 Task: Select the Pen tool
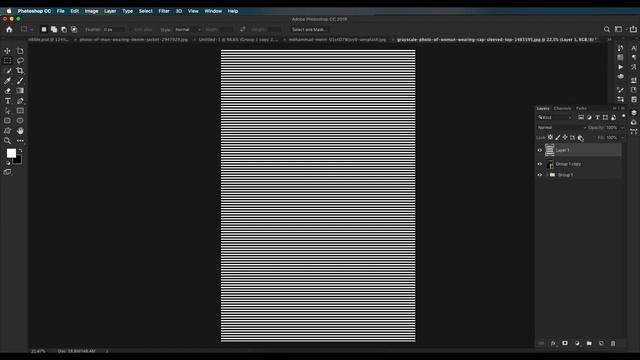click(20, 101)
